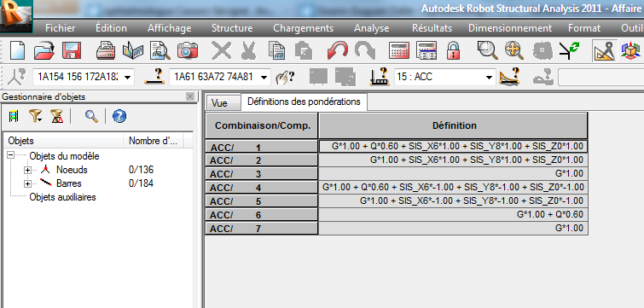
Task: Open the Fichier menu
Action: [x=61, y=28]
